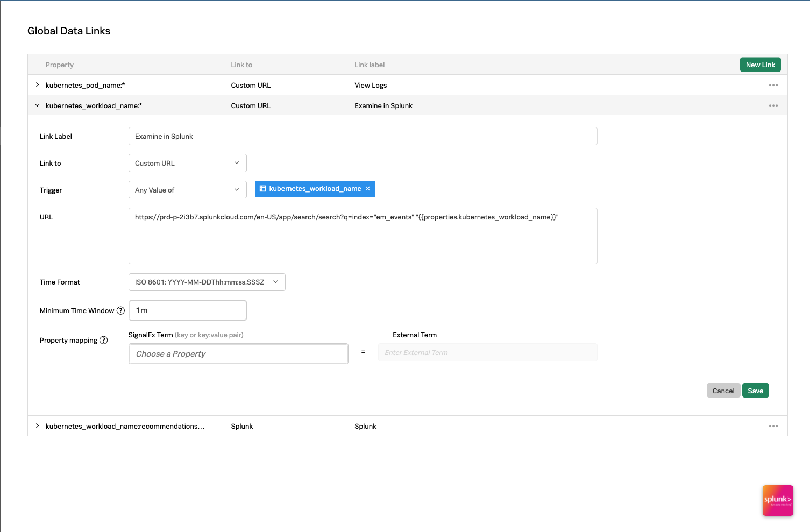
Task: Open actions menu for recommendations Splunk row
Action: coord(773,426)
